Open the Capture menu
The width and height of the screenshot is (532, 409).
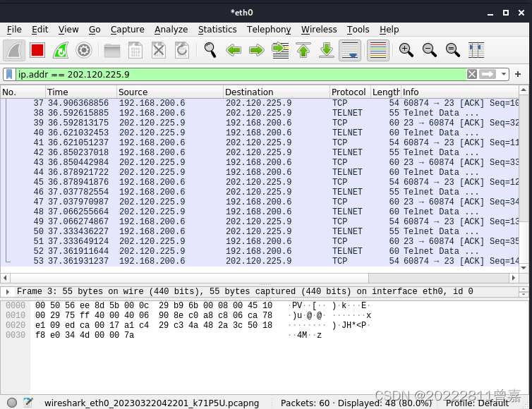click(x=127, y=30)
